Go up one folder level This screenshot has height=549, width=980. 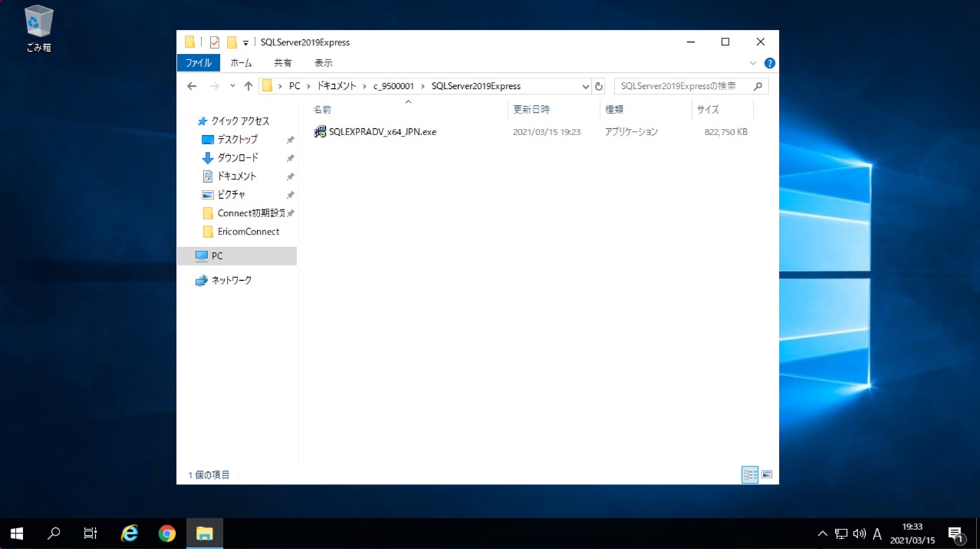tap(248, 86)
